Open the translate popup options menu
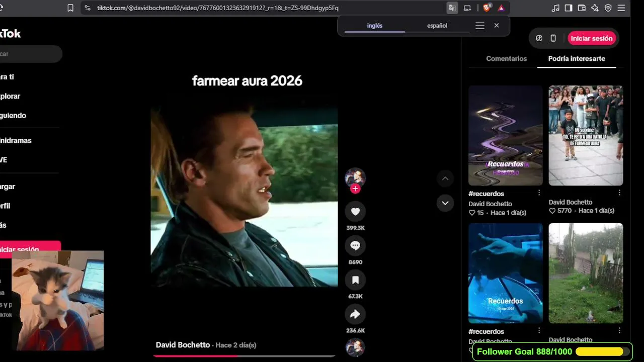Screen dimensions: 644x362 click(x=480, y=26)
